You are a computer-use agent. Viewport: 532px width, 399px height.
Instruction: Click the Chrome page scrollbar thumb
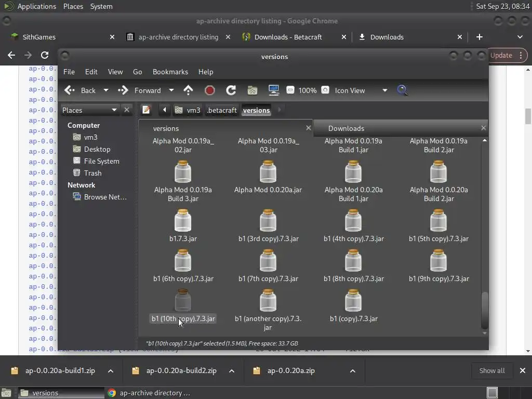point(528,116)
